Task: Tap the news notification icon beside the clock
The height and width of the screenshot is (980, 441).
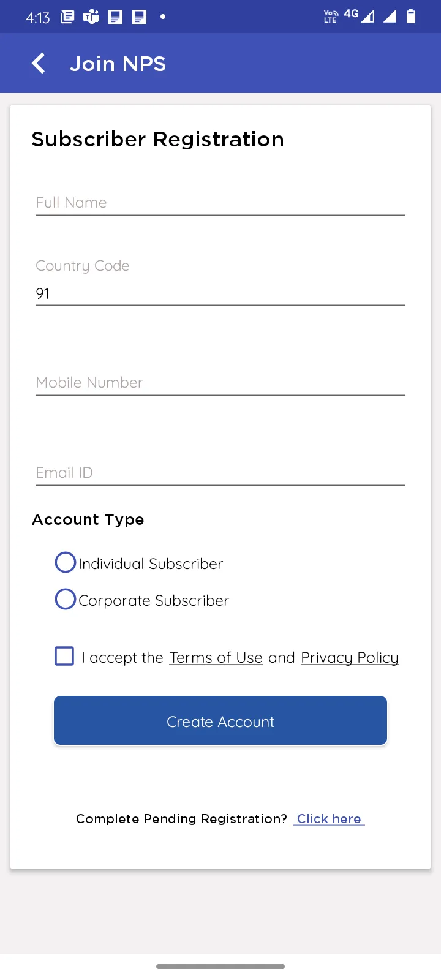Action: 67,17
